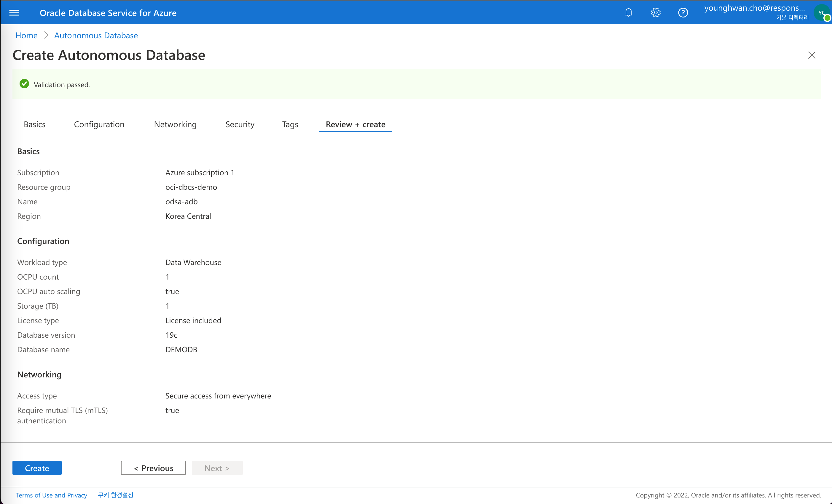Click the 'Access type' field label
The image size is (832, 504).
pos(37,395)
